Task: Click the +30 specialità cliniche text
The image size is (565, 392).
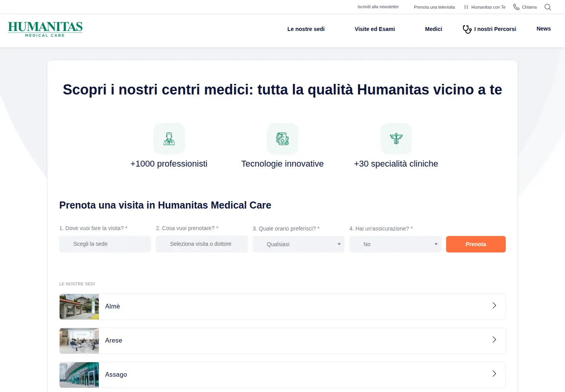Action: [x=396, y=164]
